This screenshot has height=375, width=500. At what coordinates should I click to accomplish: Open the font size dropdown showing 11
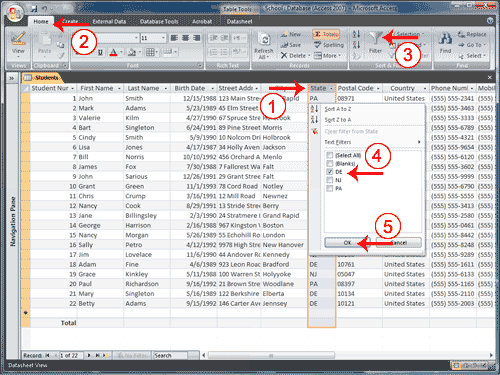163,38
